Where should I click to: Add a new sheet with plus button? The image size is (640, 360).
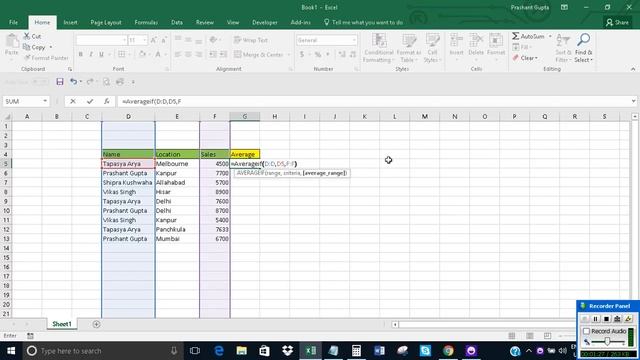point(96,324)
